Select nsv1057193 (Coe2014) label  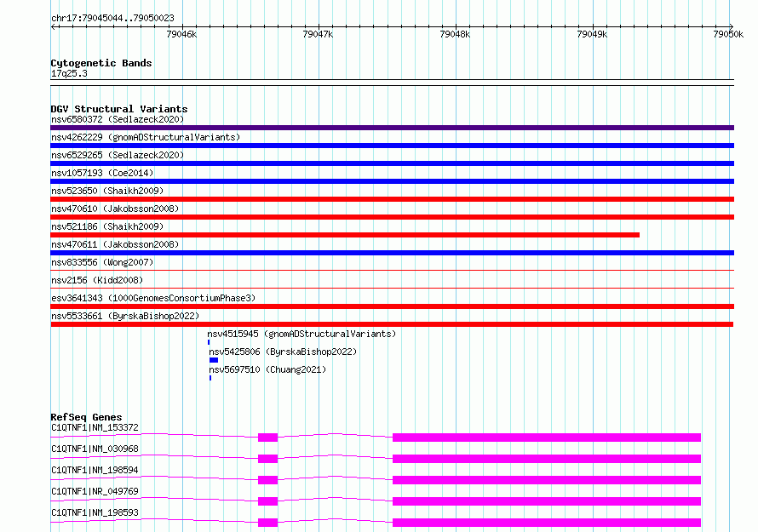click(102, 173)
